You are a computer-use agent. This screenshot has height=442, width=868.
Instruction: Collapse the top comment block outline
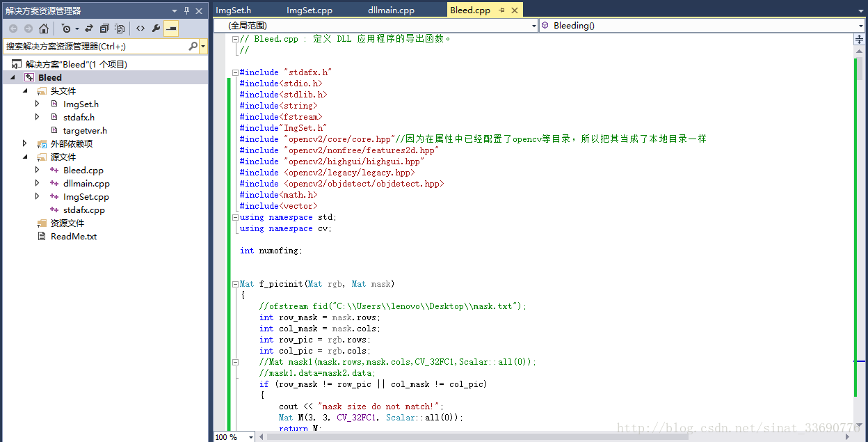point(235,39)
